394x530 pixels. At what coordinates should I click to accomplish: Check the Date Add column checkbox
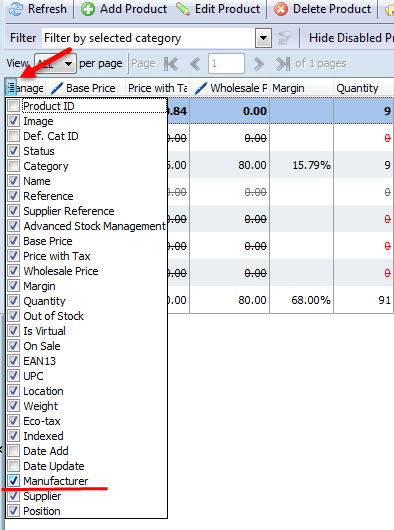pyautogui.click(x=14, y=451)
